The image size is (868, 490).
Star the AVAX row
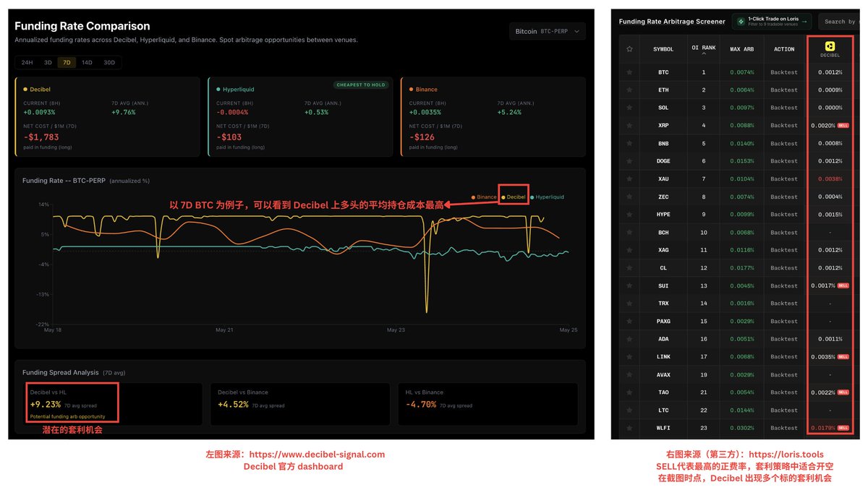click(x=629, y=375)
